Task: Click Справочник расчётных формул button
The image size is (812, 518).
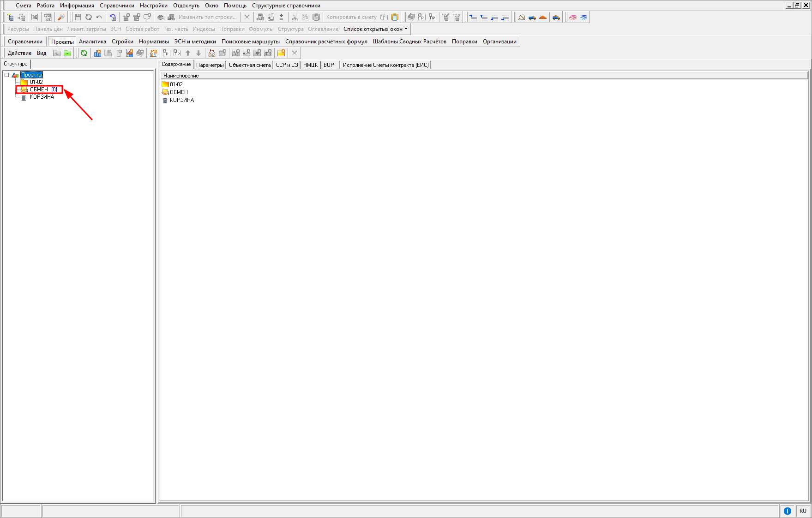Action: pyautogui.click(x=326, y=42)
